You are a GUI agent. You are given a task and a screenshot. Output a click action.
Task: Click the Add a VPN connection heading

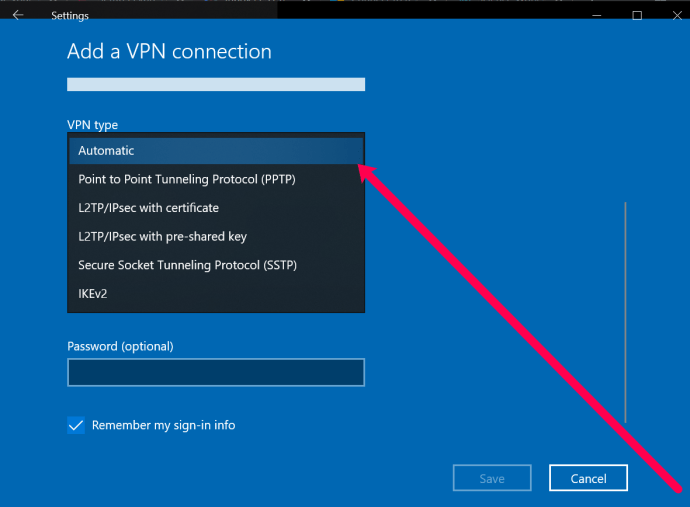click(x=169, y=51)
